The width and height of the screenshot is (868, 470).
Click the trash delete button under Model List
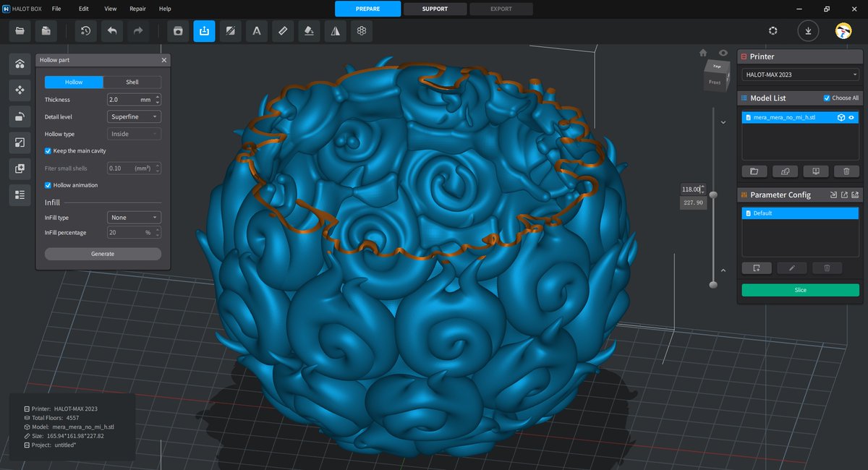(846, 171)
